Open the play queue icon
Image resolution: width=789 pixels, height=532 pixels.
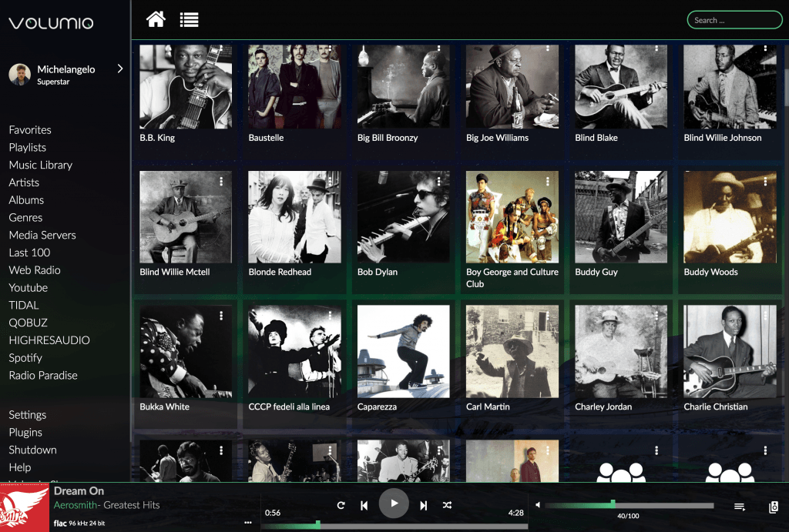point(739,507)
